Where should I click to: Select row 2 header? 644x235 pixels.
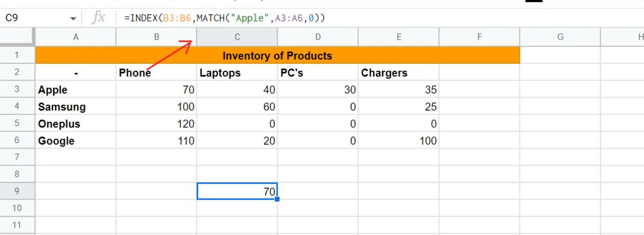17,72
